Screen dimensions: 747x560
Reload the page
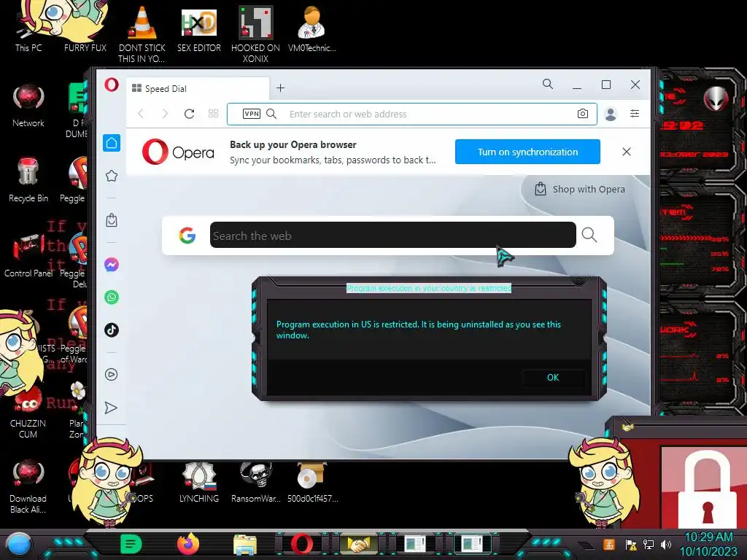coord(189,114)
